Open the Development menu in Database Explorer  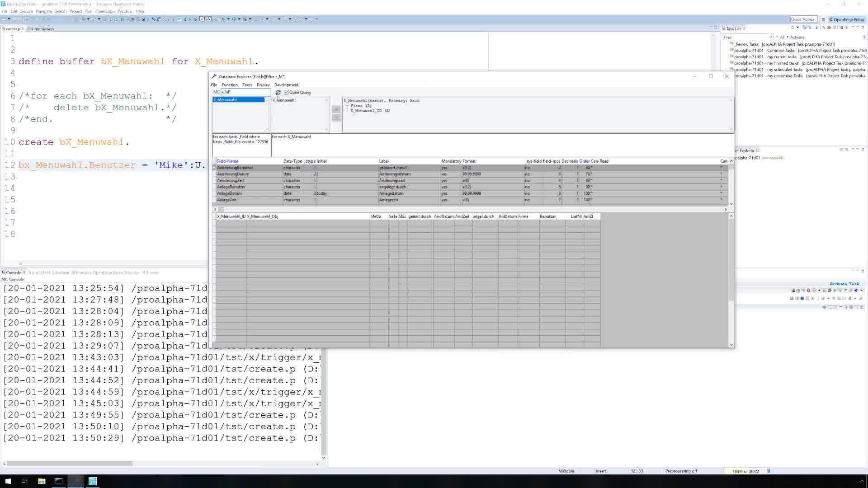tap(286, 85)
